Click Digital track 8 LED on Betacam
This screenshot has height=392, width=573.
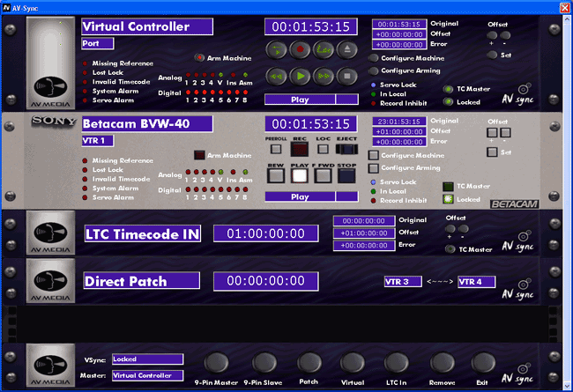pyautogui.click(x=246, y=189)
